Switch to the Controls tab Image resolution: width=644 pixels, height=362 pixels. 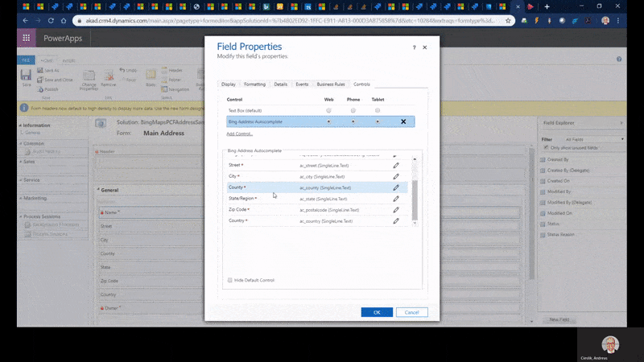[361, 84]
